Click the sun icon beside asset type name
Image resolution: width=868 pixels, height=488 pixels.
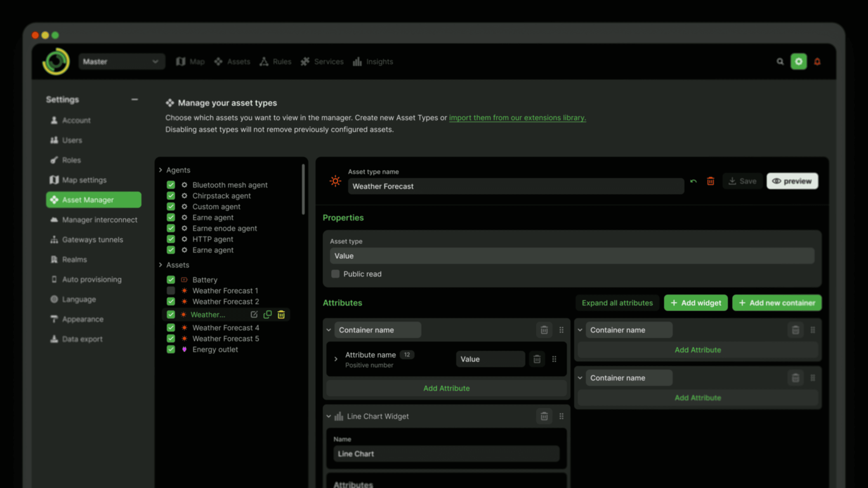tap(335, 181)
